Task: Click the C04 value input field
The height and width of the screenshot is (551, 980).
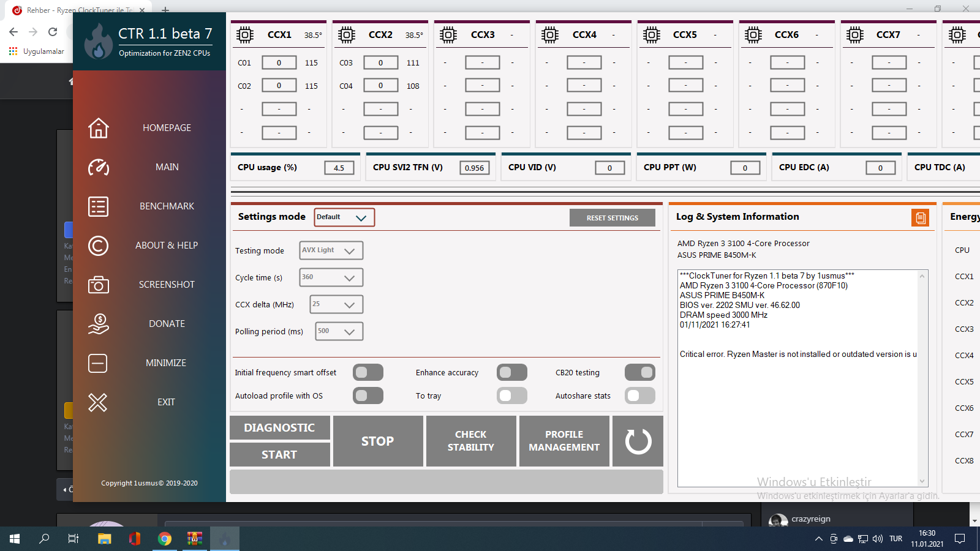Action: [381, 86]
